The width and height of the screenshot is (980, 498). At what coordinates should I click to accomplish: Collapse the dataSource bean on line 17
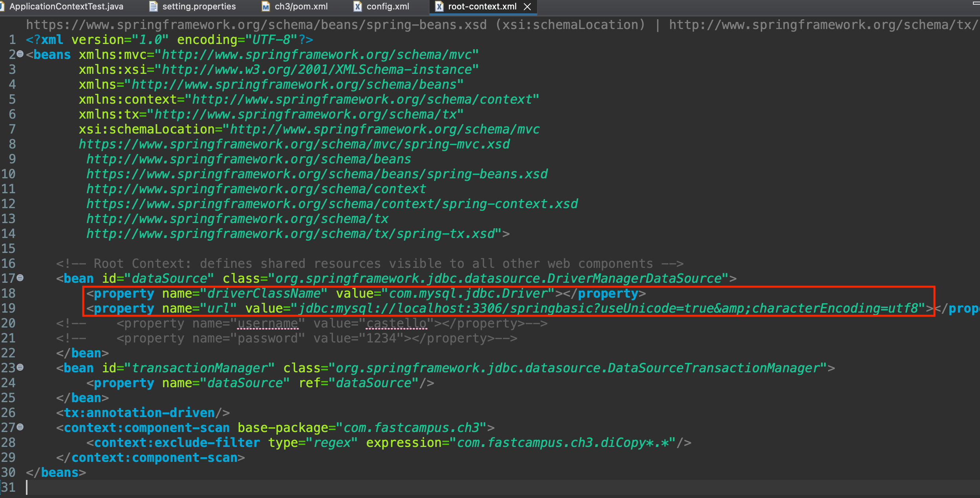(x=20, y=278)
